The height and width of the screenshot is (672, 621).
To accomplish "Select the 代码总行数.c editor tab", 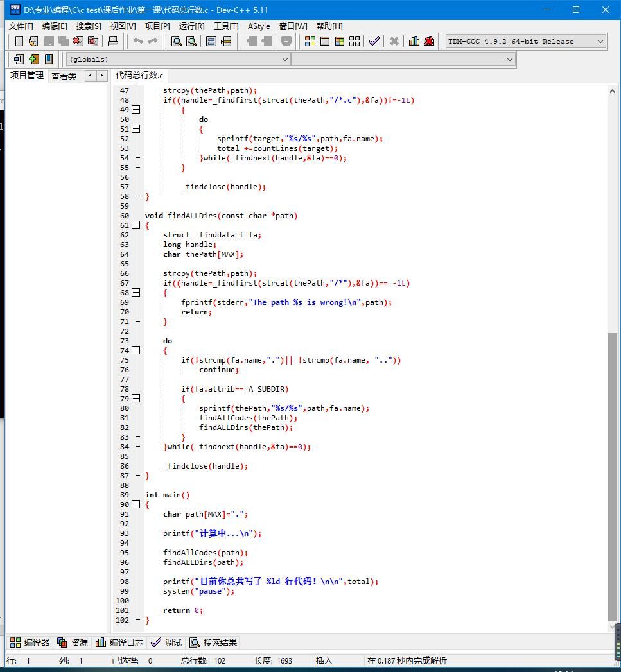I will pos(139,76).
